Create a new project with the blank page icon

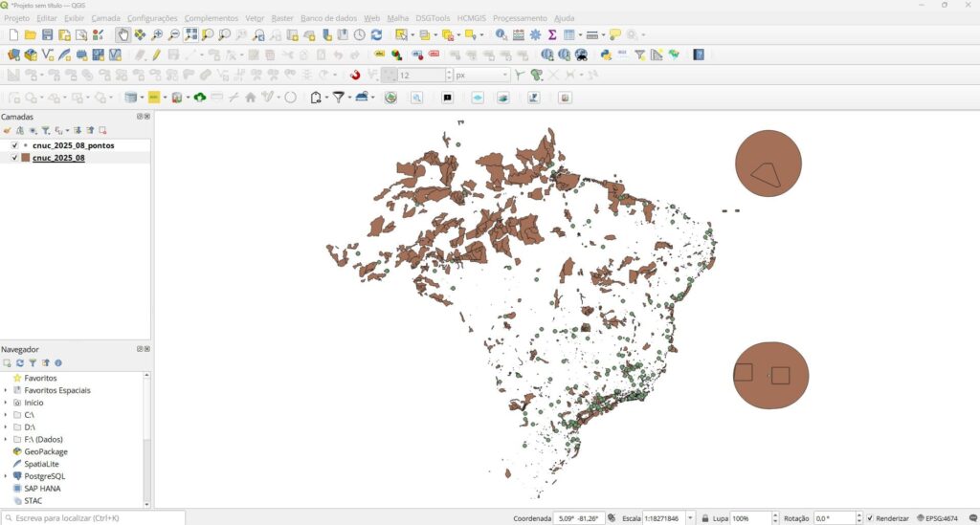click(13, 35)
